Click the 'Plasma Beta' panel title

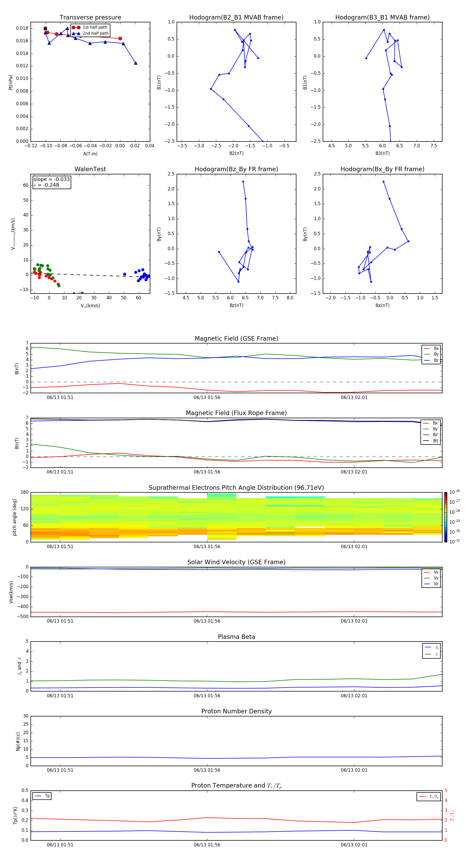(x=236, y=637)
